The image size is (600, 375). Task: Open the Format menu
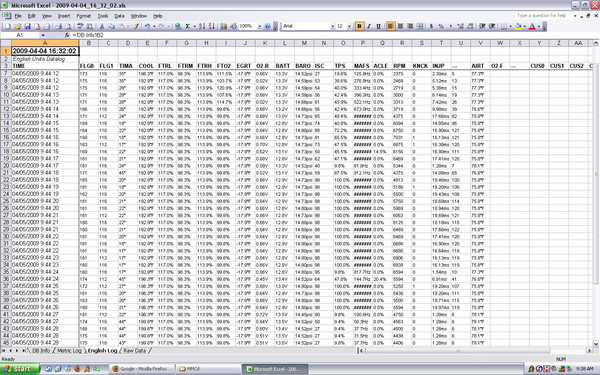[x=83, y=16]
